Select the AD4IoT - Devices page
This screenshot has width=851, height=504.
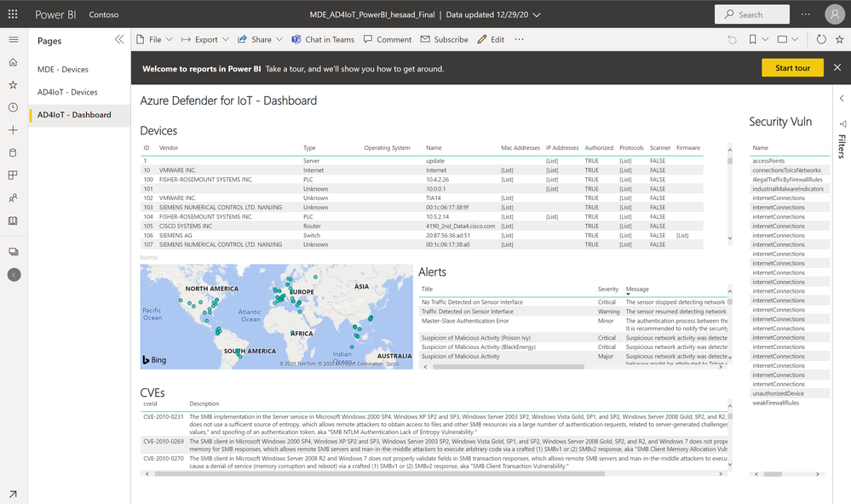[79, 92]
